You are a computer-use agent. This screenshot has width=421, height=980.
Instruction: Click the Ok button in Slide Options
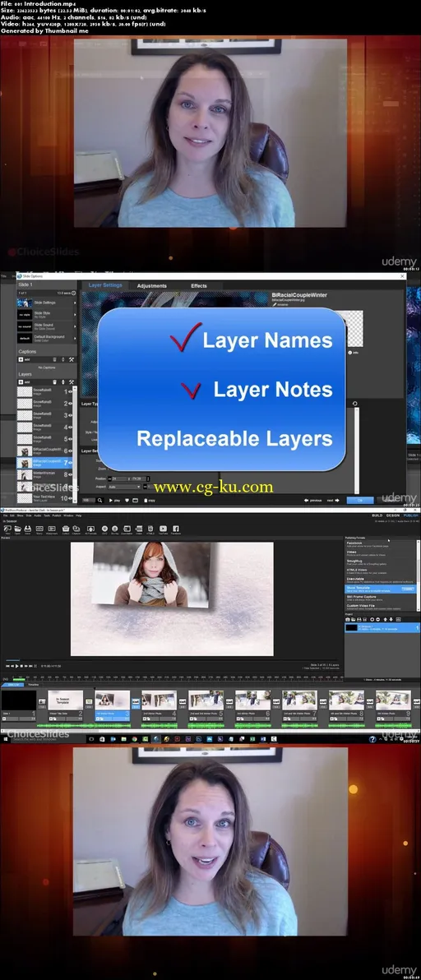point(360,500)
